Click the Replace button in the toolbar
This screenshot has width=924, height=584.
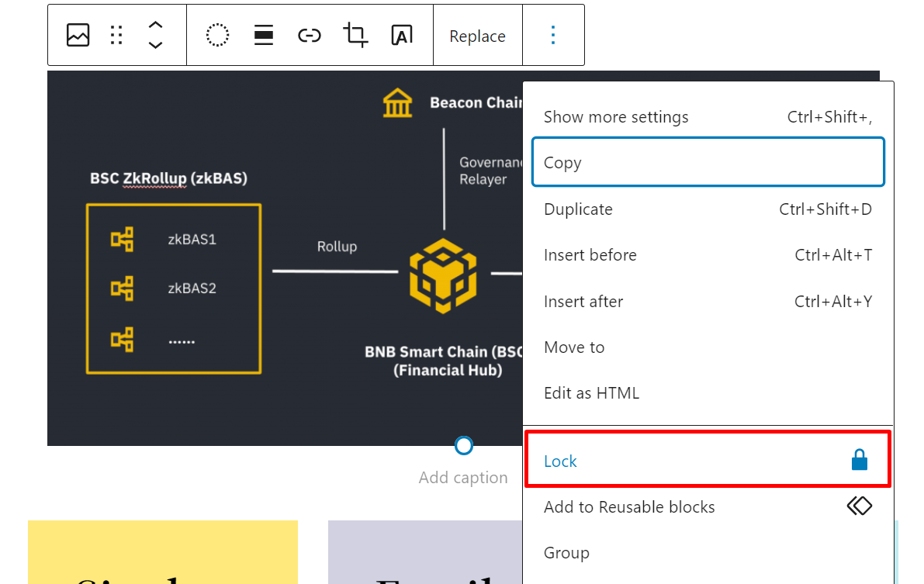tap(477, 36)
